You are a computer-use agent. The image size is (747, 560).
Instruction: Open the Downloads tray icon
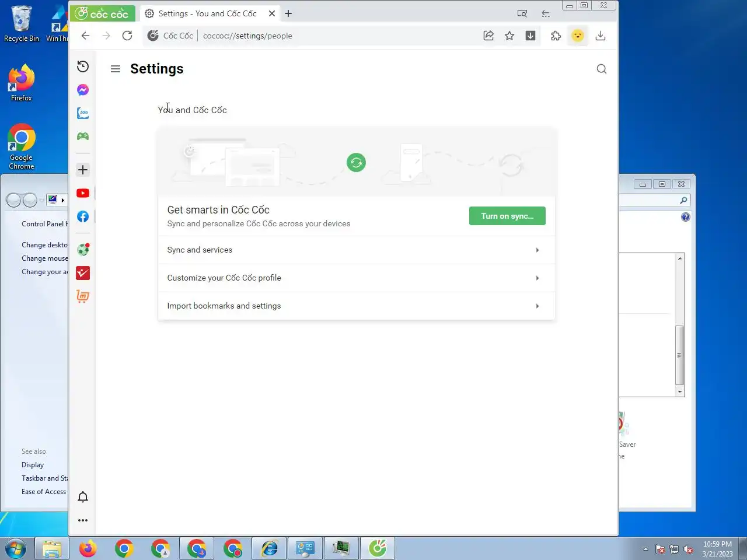pos(600,36)
